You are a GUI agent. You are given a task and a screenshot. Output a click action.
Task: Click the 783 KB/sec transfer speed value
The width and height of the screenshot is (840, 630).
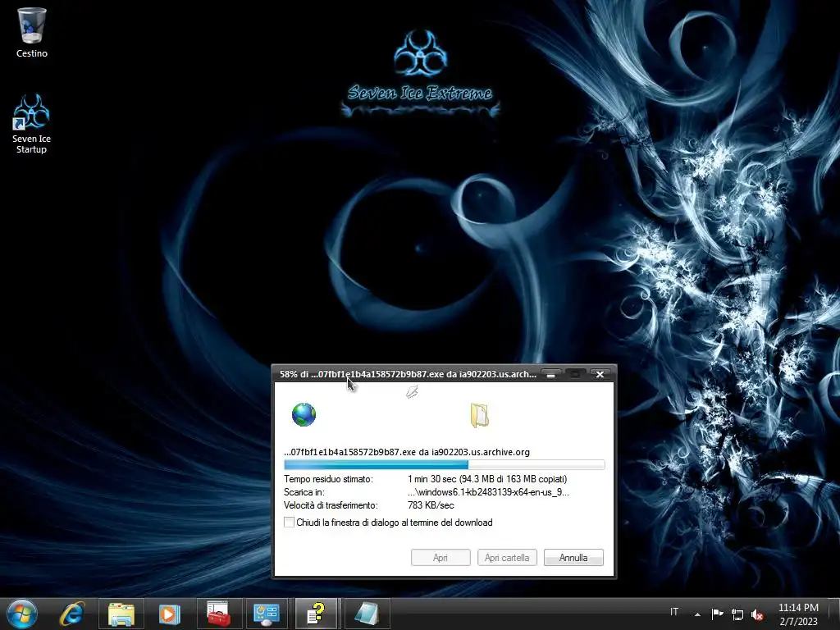[x=431, y=505]
